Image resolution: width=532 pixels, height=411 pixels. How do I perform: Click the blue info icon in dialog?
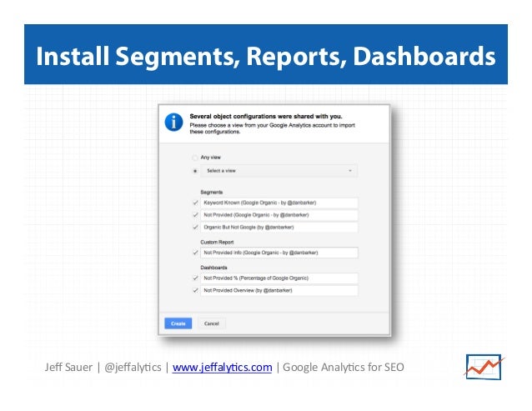click(173, 122)
